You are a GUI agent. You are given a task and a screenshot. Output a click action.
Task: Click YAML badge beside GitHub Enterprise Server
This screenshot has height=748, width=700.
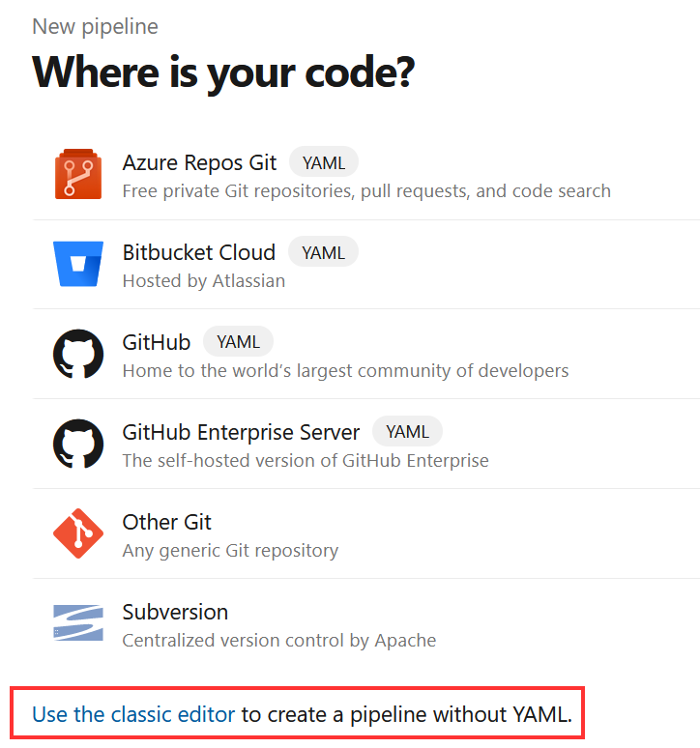[x=407, y=431]
